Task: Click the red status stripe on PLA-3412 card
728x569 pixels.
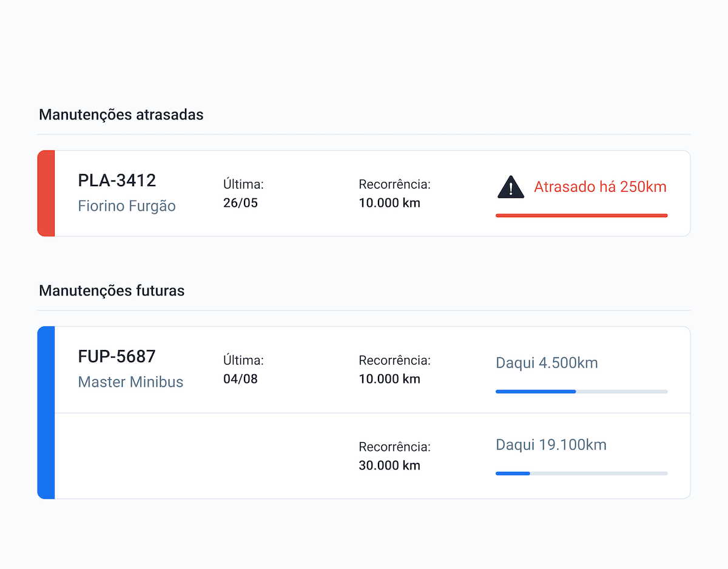Action: (46, 193)
